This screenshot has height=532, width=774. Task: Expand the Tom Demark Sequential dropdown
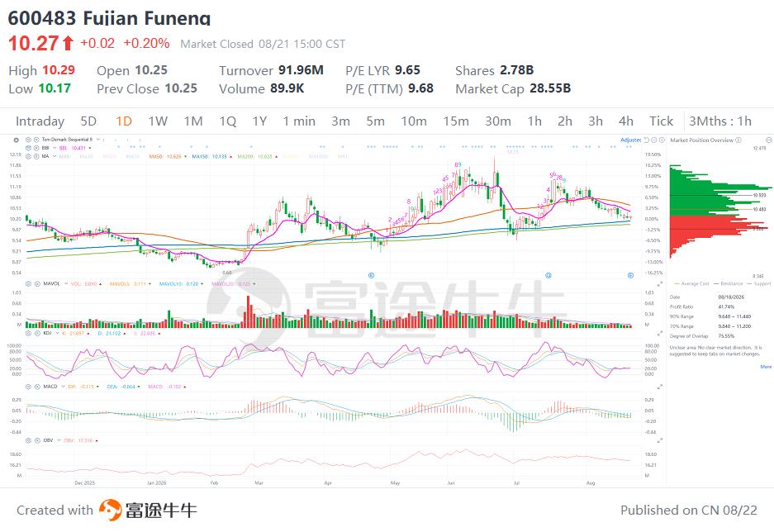pyautogui.click(x=97, y=140)
